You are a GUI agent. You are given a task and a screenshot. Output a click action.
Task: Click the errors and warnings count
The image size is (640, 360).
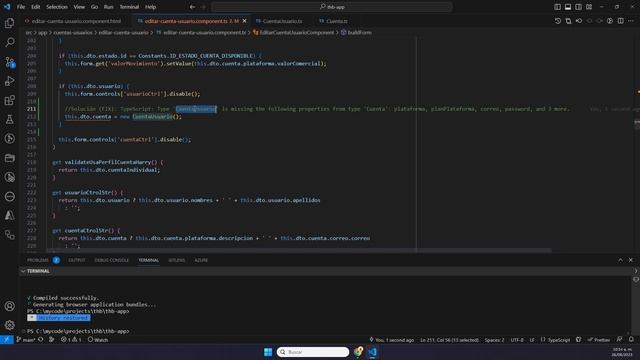click(x=71, y=340)
